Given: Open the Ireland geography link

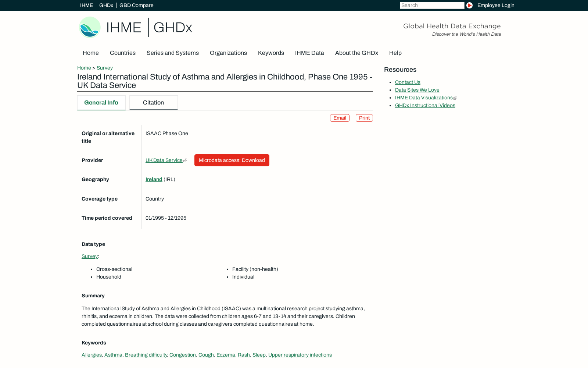Looking at the screenshot, I should [154, 180].
